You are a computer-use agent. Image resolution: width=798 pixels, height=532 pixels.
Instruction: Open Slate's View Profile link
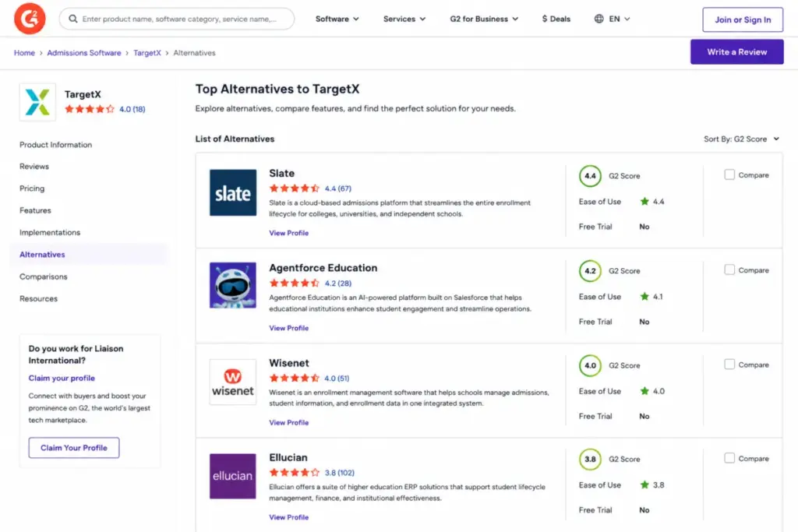(x=288, y=233)
